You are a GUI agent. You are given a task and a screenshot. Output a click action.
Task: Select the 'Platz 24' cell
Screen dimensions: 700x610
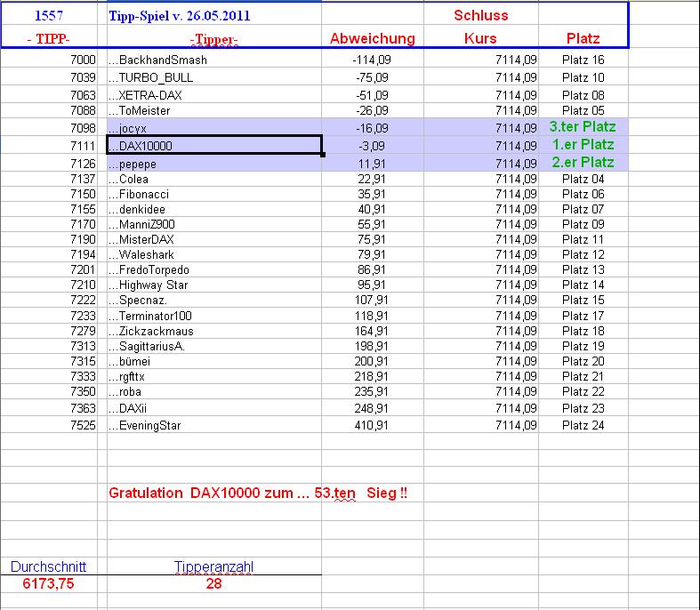click(x=583, y=425)
